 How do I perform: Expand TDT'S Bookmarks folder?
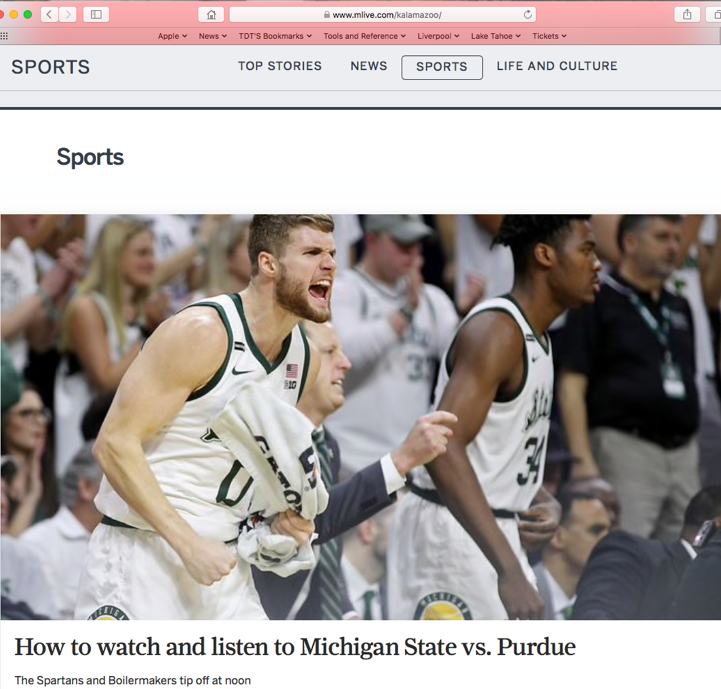[275, 36]
